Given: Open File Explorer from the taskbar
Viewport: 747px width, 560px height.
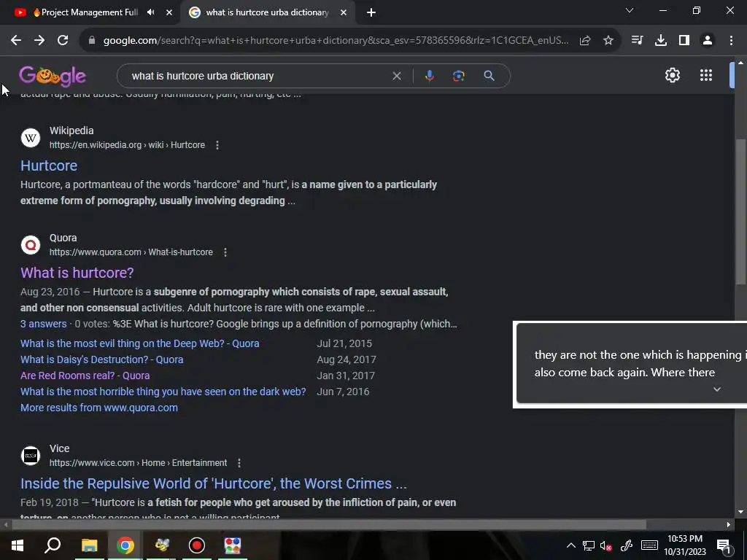Looking at the screenshot, I should pyautogui.click(x=89, y=545).
